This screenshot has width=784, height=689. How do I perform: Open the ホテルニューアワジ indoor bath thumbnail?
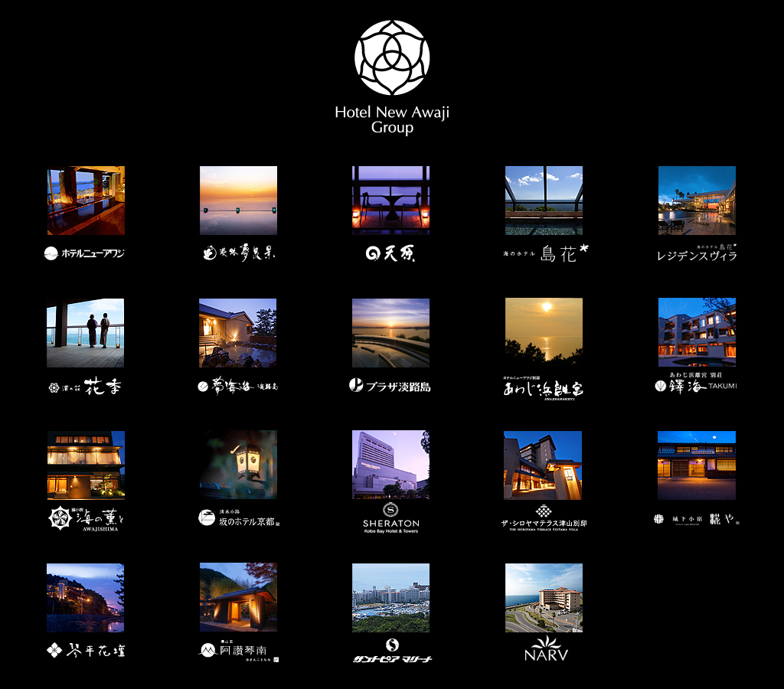(x=86, y=201)
